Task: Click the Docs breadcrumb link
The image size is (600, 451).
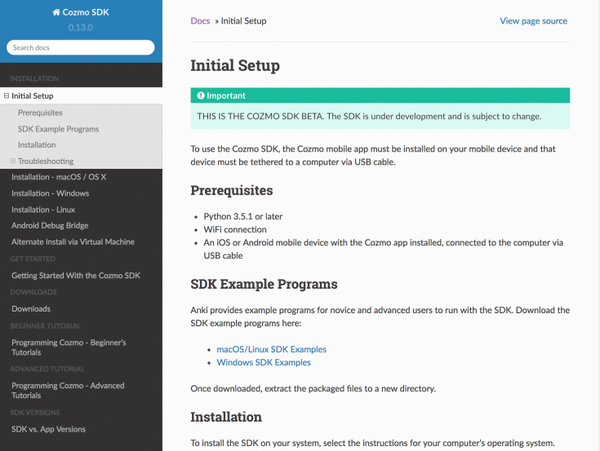Action: [x=200, y=21]
